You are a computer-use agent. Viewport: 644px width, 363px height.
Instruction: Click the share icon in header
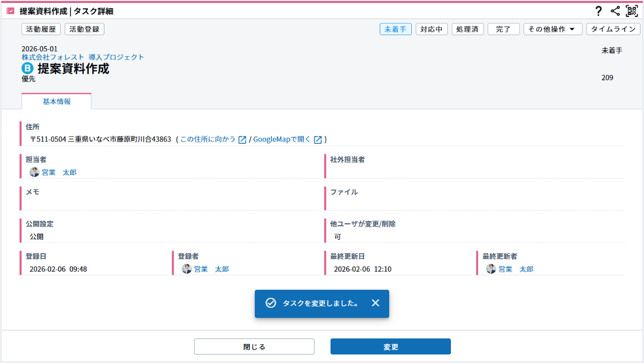tap(615, 11)
